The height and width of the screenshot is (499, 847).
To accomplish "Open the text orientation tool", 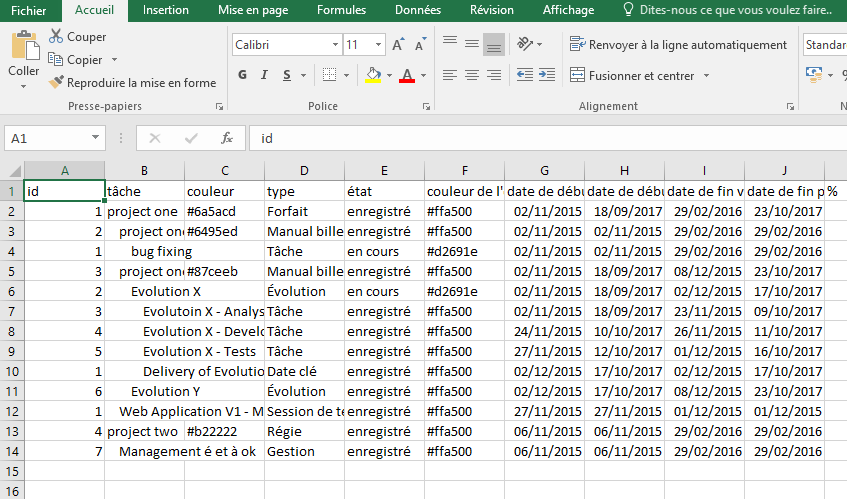I will tap(525, 45).
